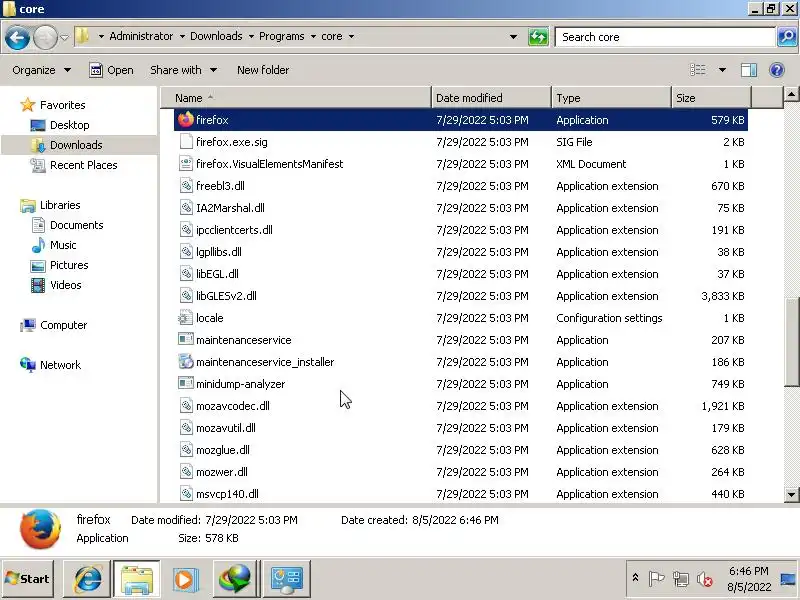
Task: Select Favorites in the navigation pane
Action: [x=62, y=105]
